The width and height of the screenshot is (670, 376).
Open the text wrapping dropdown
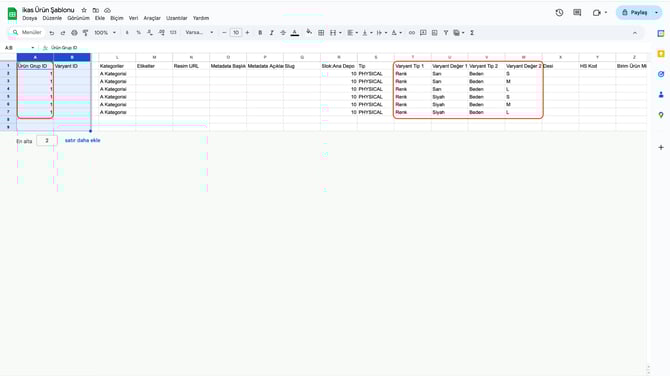click(382, 33)
